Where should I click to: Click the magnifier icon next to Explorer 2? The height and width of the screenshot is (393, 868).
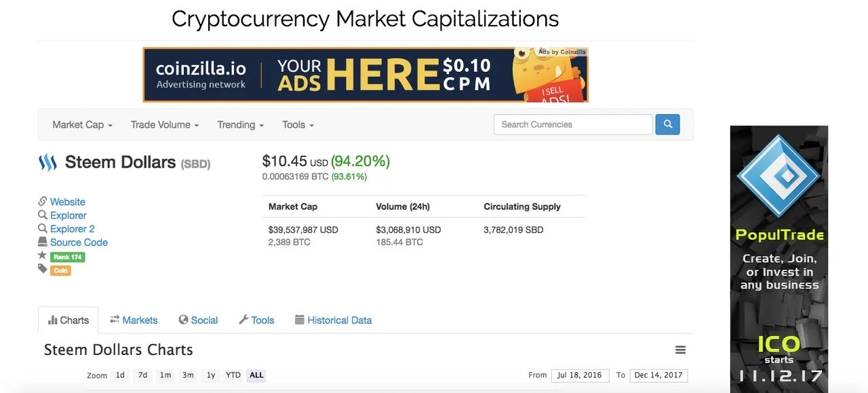(x=43, y=229)
